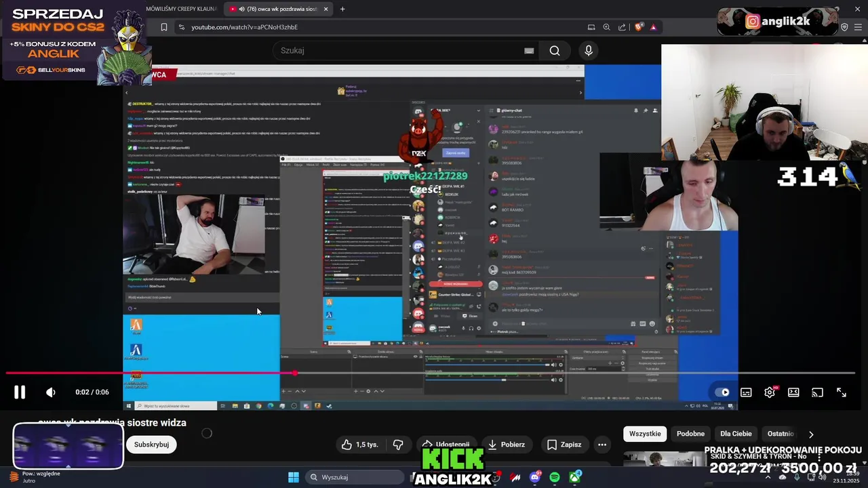This screenshot has width=868, height=488.
Task: Pause the YouTube video
Action: click(x=20, y=392)
